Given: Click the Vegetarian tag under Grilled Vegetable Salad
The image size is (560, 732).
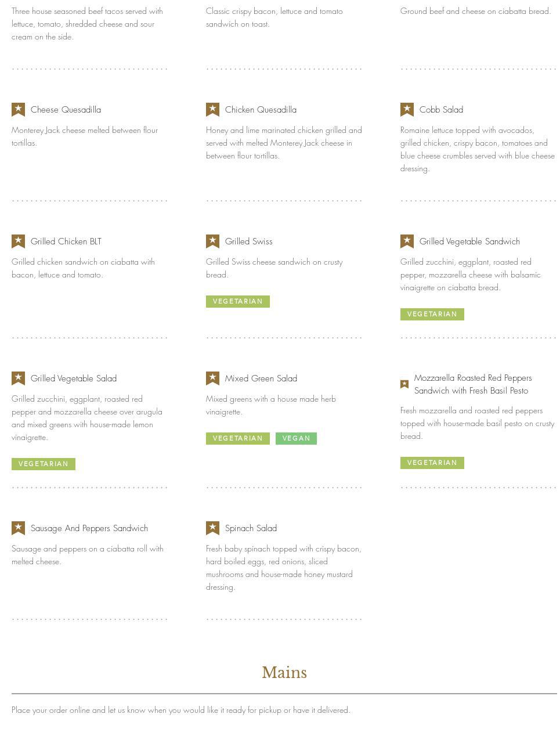Looking at the screenshot, I should coord(44,464).
